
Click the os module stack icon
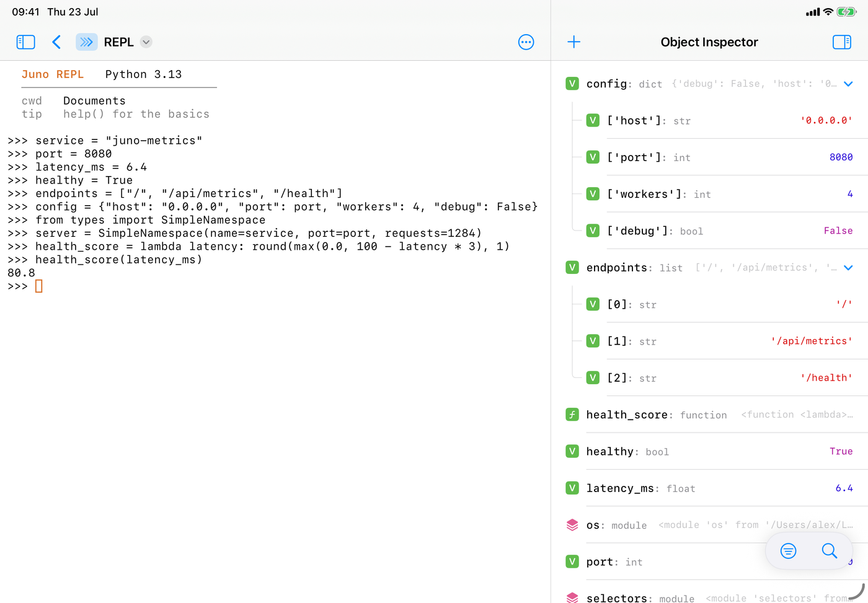coord(572,525)
